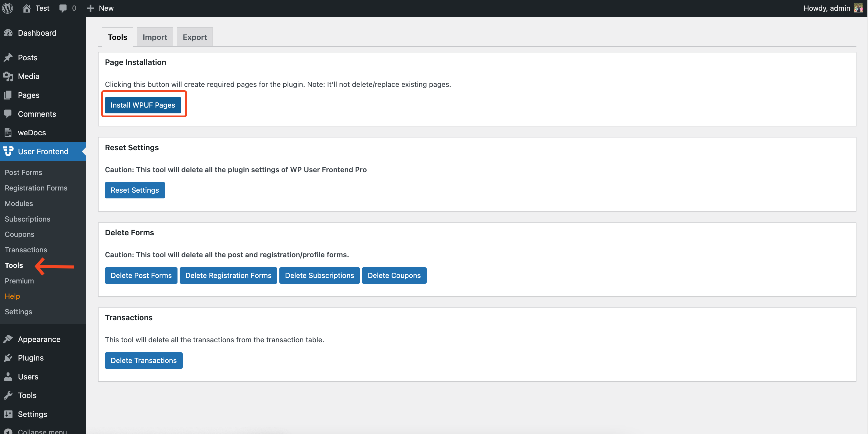Click the Comments sidebar icon

[x=8, y=113]
